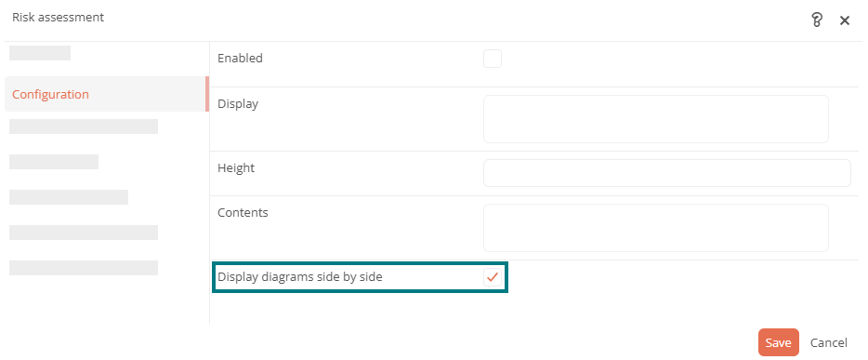Screen dimensions: 868x360
Task: Click the Risk assessment dialog title
Action: coord(58,17)
